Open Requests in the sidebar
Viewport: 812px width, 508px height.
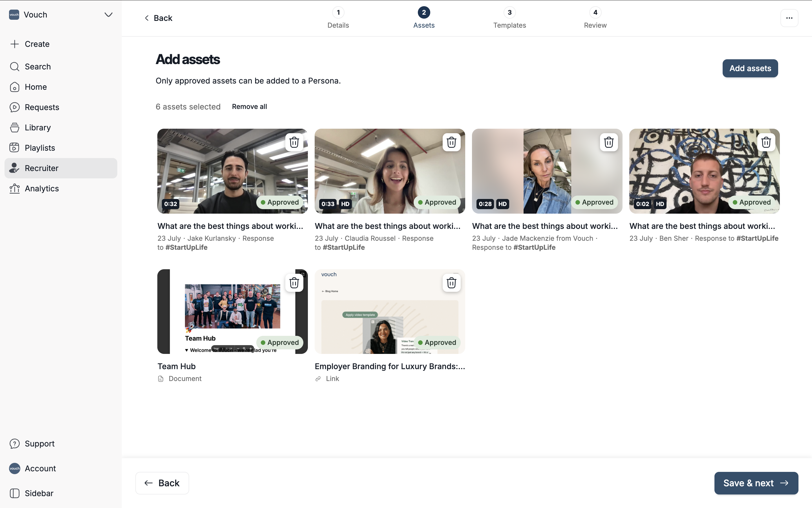coord(61,107)
